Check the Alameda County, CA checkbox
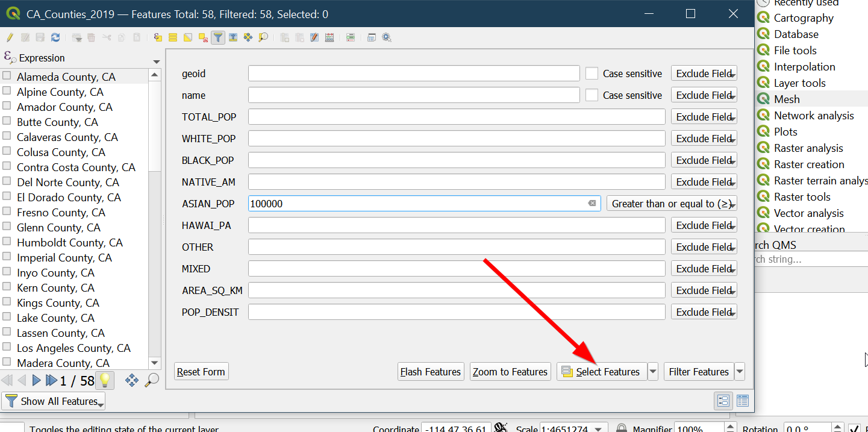This screenshot has height=432, width=868. pyautogui.click(x=7, y=76)
